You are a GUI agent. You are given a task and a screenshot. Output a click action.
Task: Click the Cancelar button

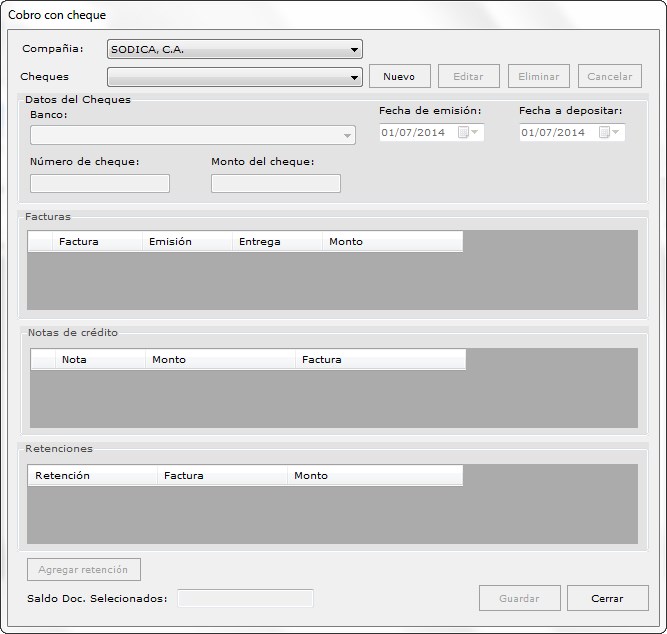click(x=610, y=77)
